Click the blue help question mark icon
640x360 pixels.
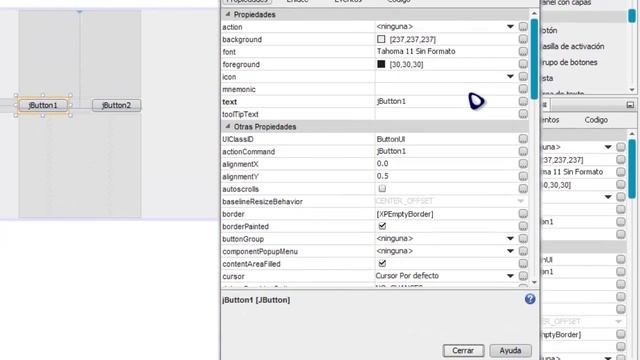coord(530,299)
